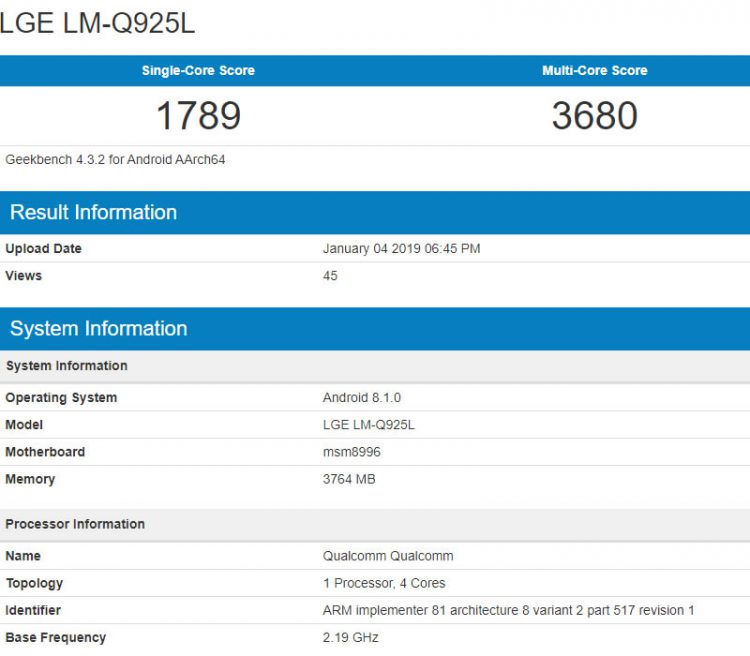The height and width of the screenshot is (656, 750).
Task: Click the Views label
Action: [23, 276]
